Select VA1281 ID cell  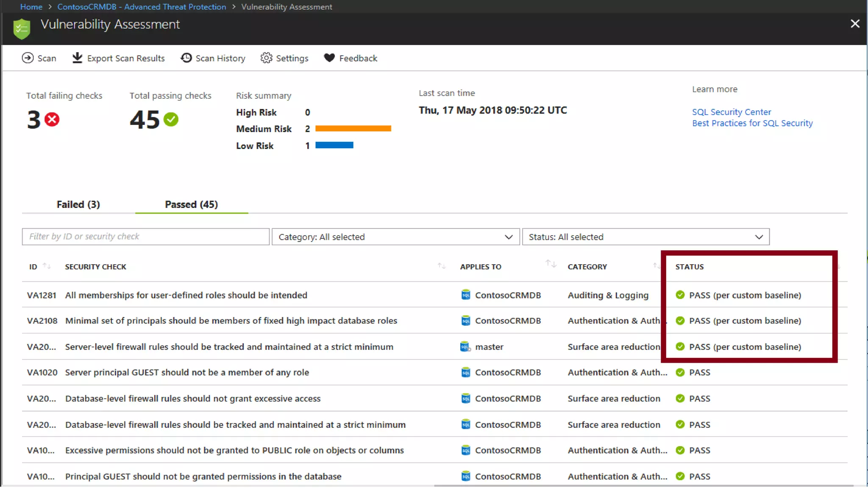(x=42, y=295)
